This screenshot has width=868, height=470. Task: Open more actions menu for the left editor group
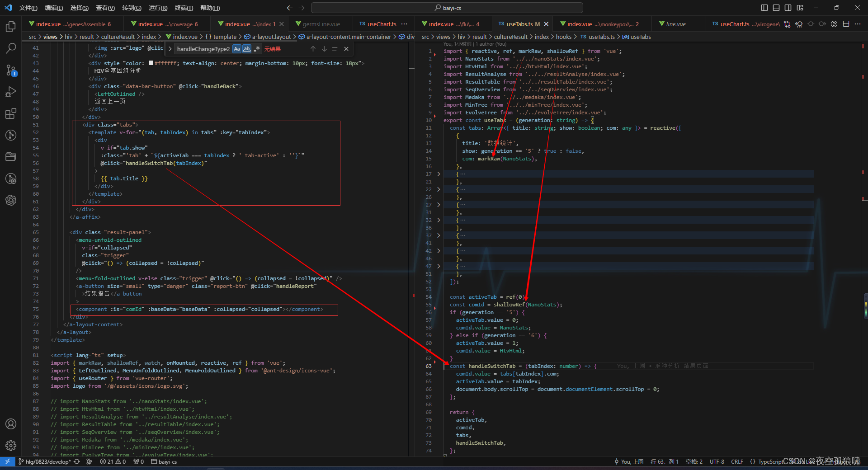(x=404, y=24)
